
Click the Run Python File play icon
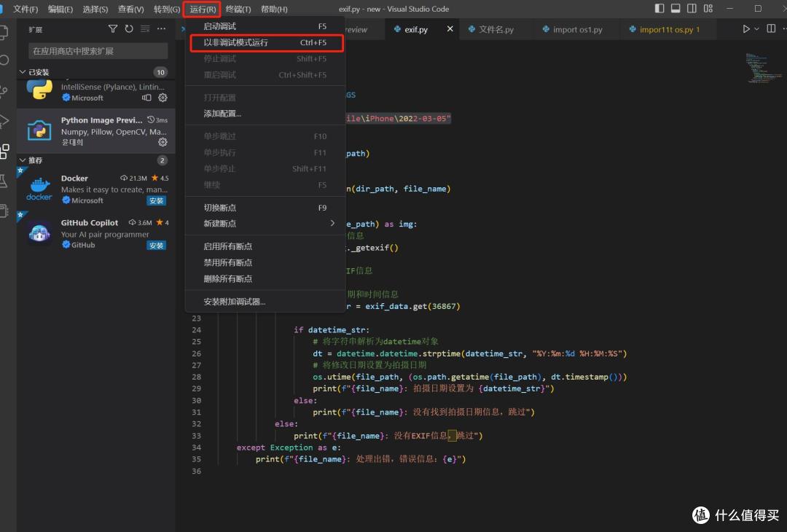746,29
